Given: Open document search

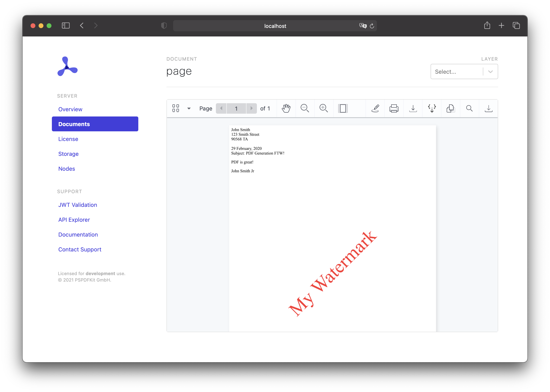Looking at the screenshot, I should coord(469,108).
